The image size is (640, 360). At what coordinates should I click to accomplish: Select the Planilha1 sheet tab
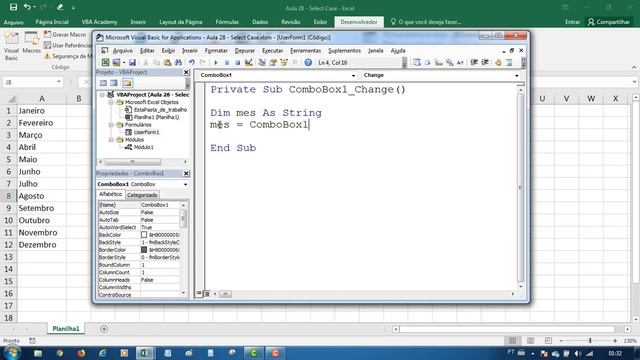tap(66, 329)
